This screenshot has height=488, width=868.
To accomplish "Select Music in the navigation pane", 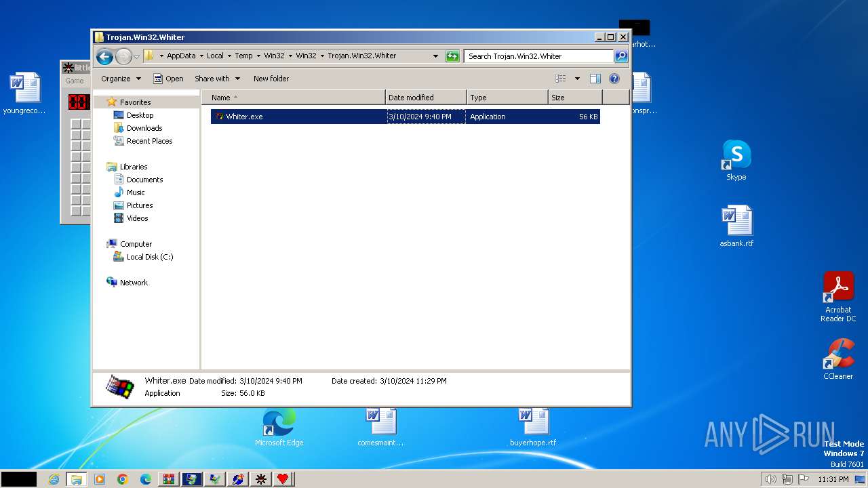I will (x=136, y=192).
